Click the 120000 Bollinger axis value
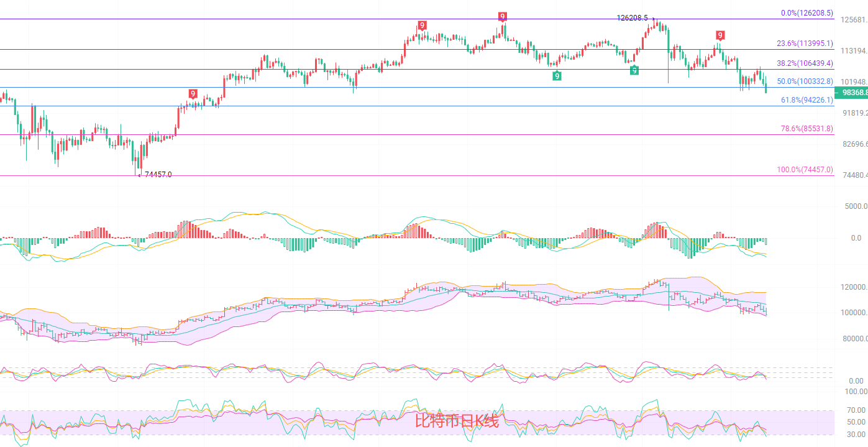Screen dimensions: 868x447 (851, 288)
